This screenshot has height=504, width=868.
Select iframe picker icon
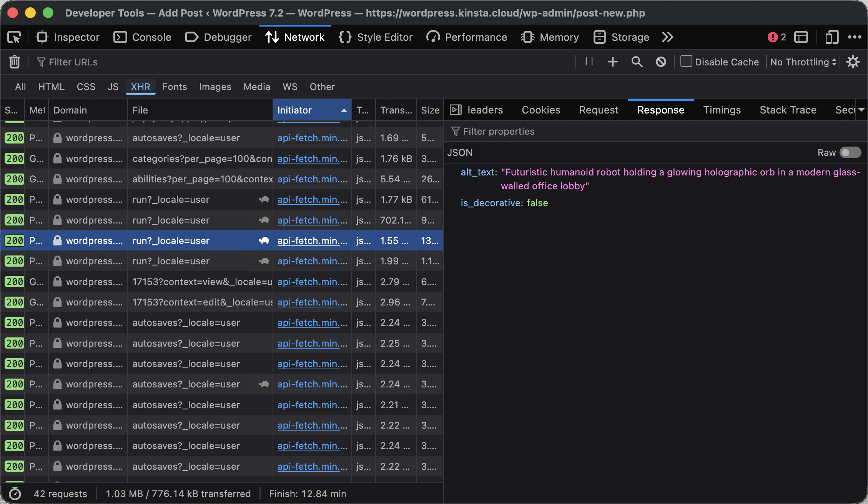pos(801,37)
